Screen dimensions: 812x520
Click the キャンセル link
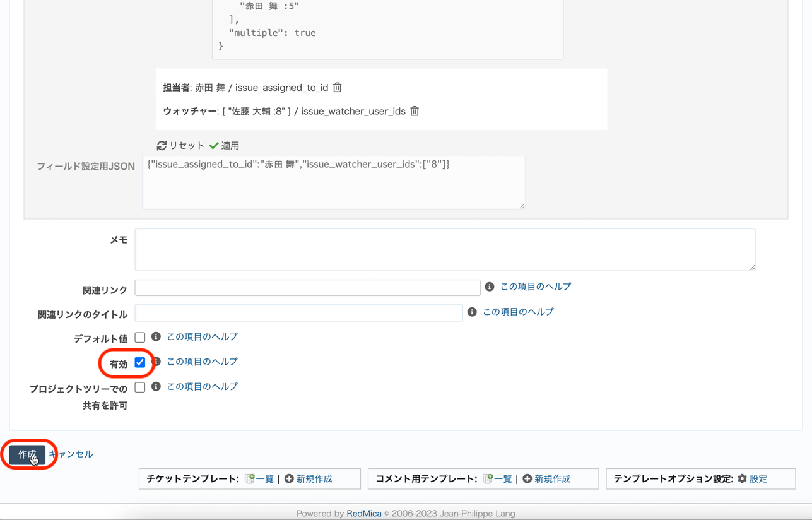pyautogui.click(x=71, y=454)
